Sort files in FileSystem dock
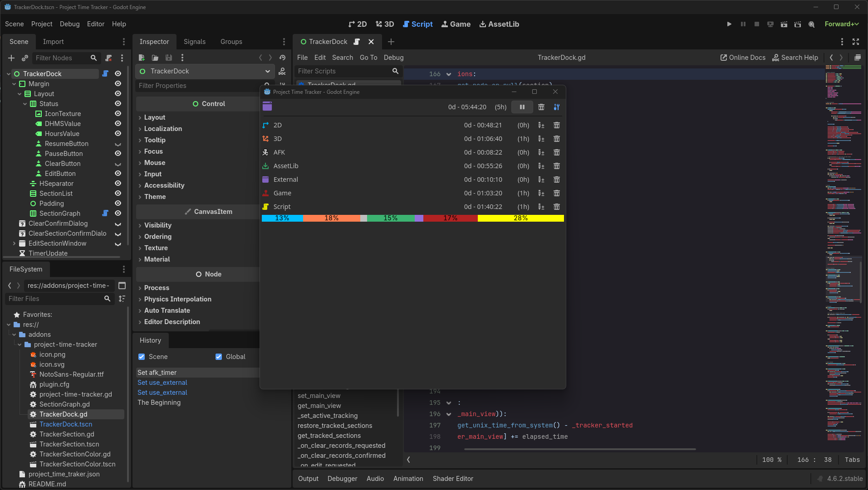Image resolution: width=868 pixels, height=490 pixels. tap(122, 299)
